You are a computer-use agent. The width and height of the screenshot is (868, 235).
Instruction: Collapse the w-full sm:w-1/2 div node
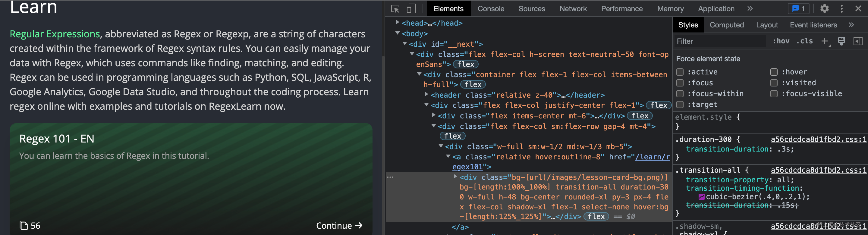click(x=441, y=146)
